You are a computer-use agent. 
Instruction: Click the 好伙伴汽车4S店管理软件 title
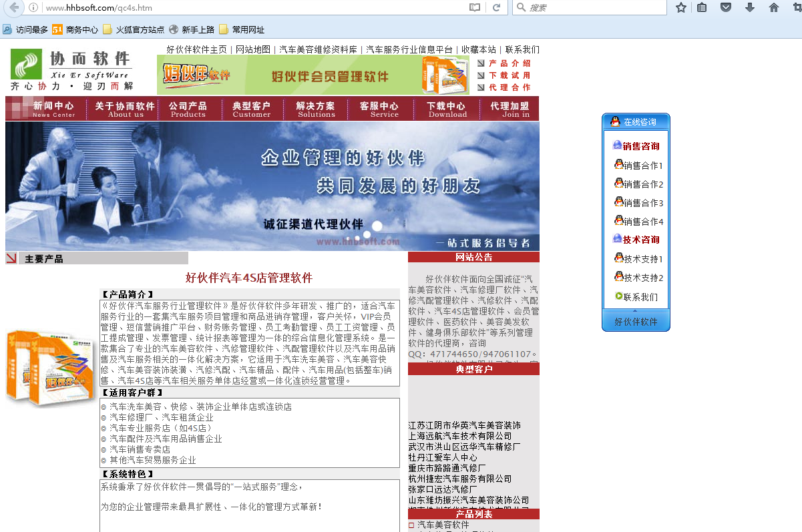point(249,278)
